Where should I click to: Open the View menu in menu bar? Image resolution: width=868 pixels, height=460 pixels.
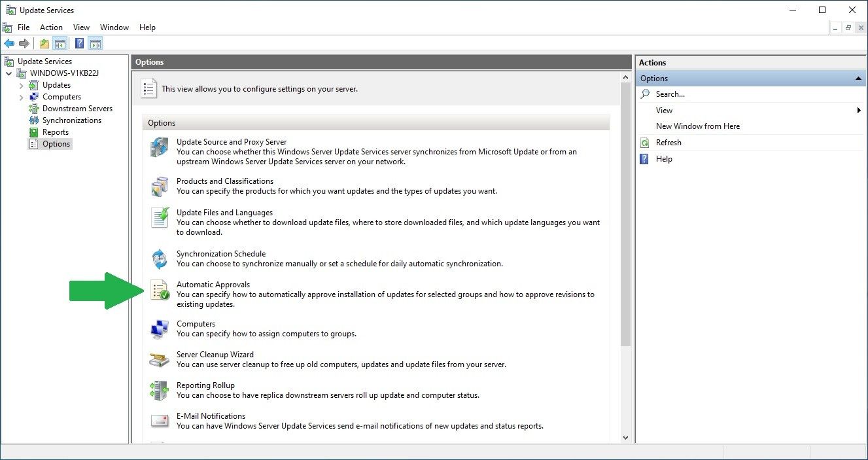[81, 27]
